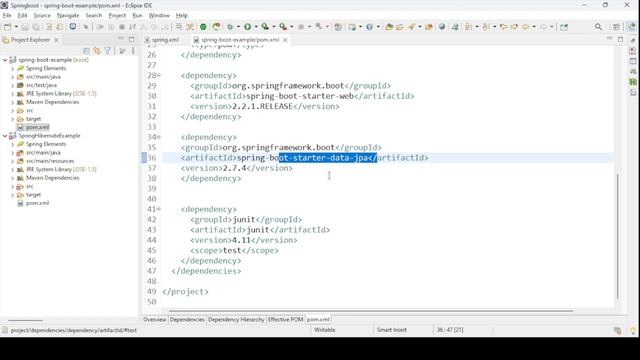
Task: Click the editor vertical scrollbar
Action: click(x=618, y=236)
